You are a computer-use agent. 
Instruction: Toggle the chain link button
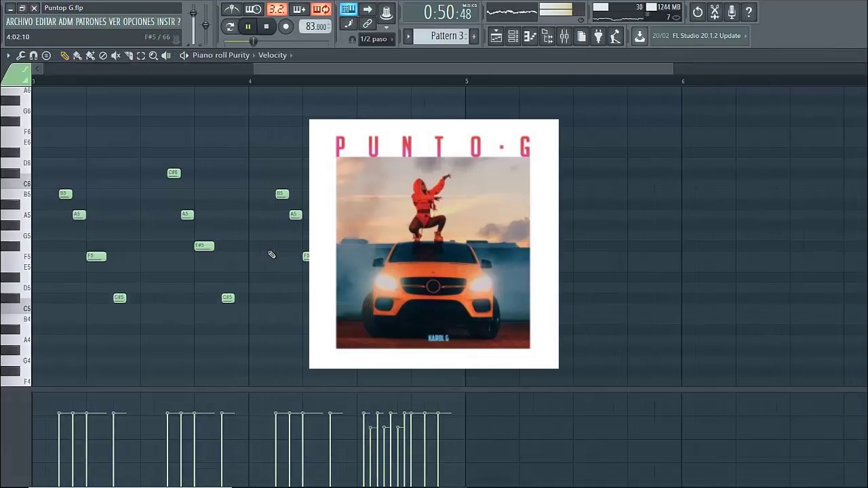(367, 24)
